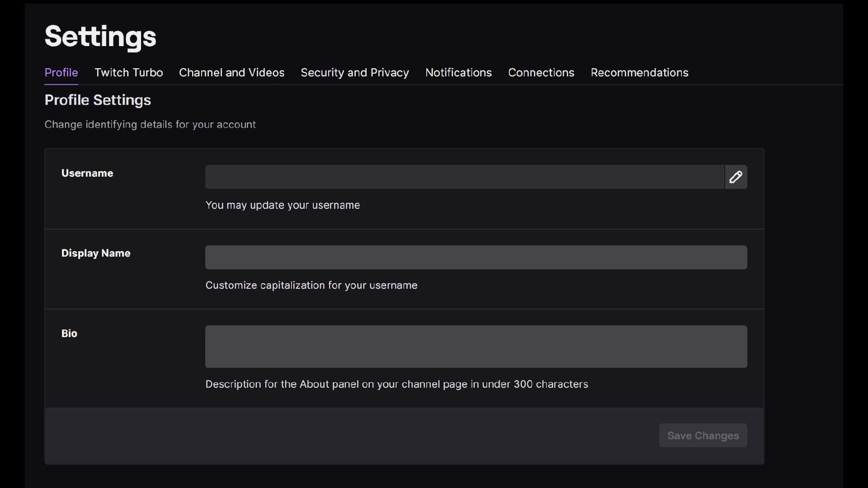Viewport: 868px width, 488px height.
Task: Click the Display Name input field
Action: 476,256
